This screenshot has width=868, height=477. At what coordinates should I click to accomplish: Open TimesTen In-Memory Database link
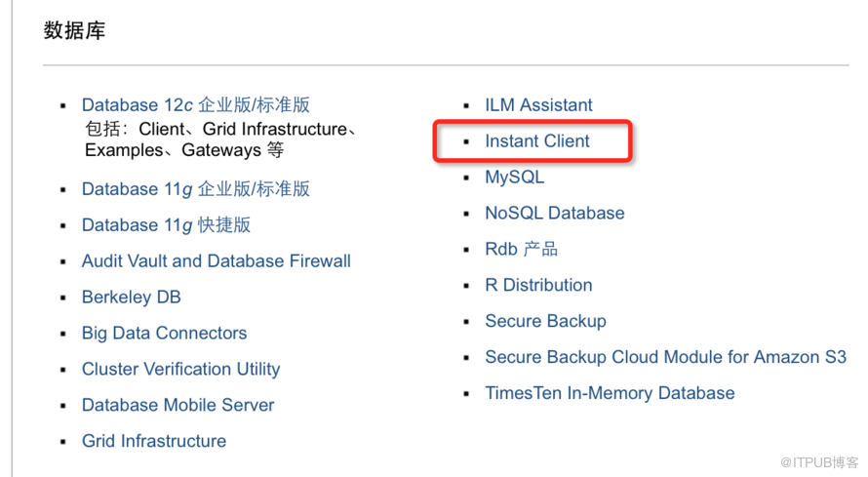tap(610, 393)
